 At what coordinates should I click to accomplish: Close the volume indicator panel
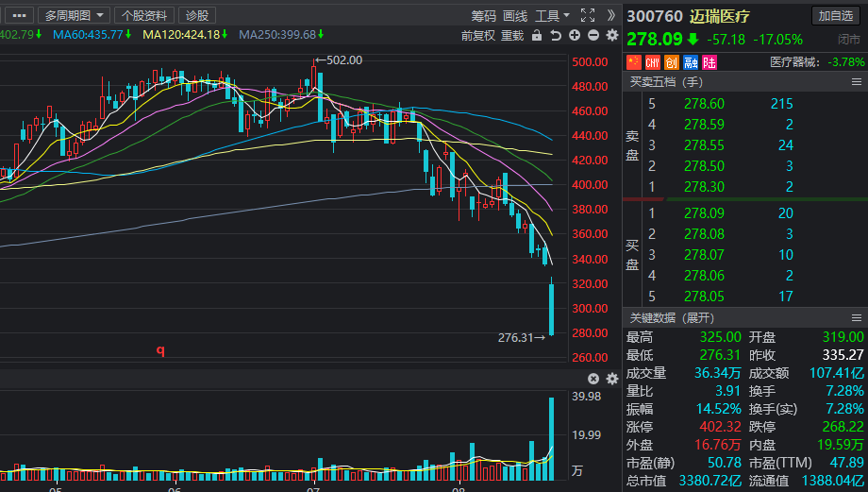pyautogui.click(x=593, y=379)
